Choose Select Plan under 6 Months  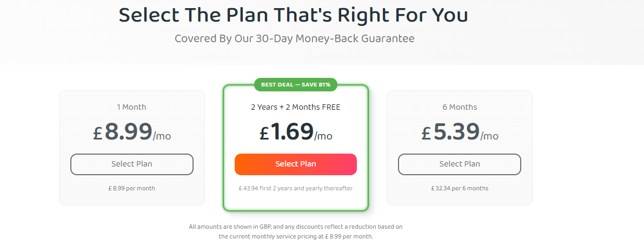coord(459,164)
